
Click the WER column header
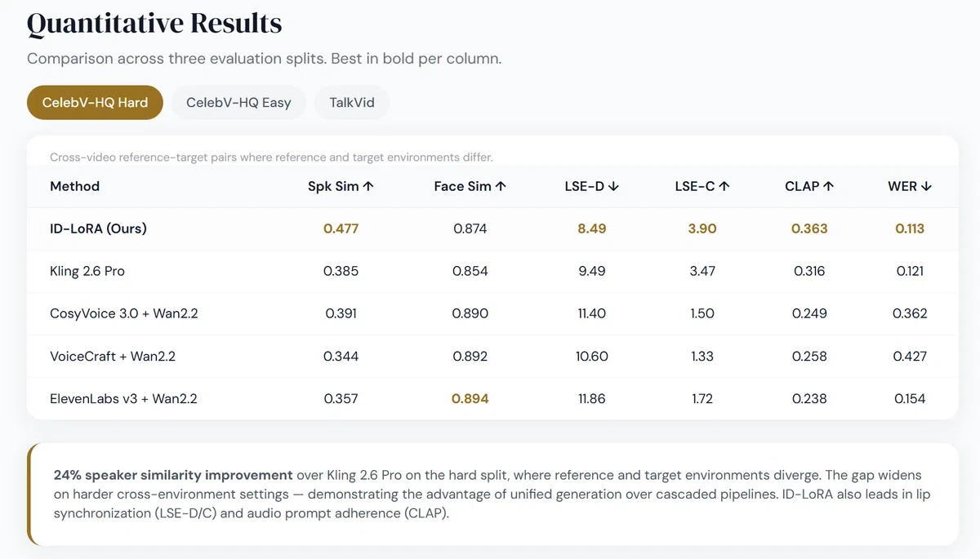pyautogui.click(x=910, y=186)
